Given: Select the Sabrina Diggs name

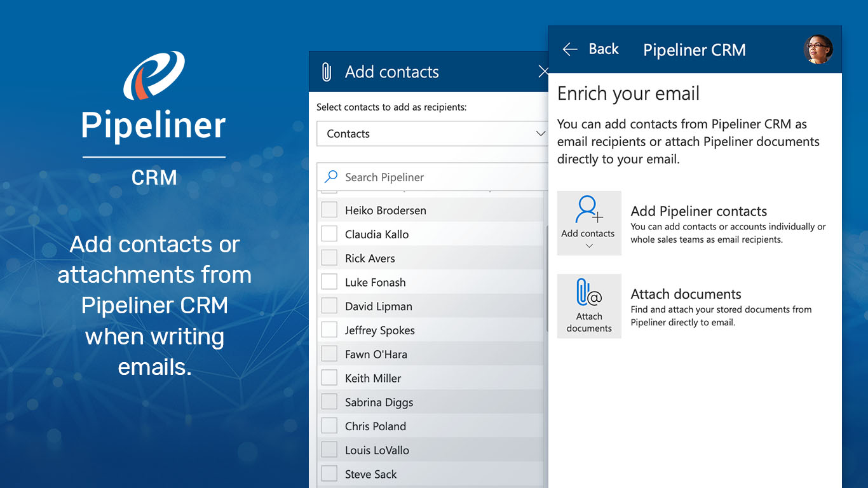Looking at the screenshot, I should click(x=379, y=402).
